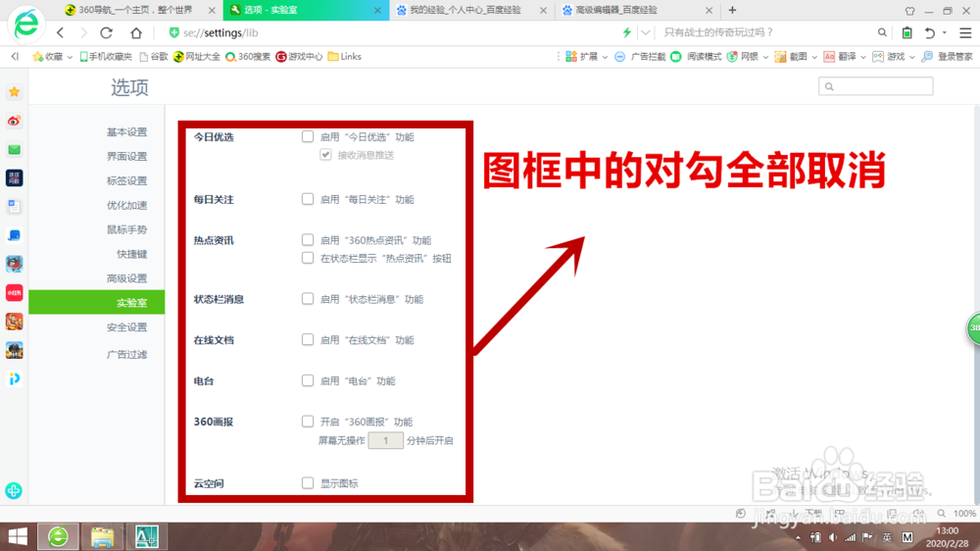Toggle 启用“状态栏消息”功能 checkbox
980x551 pixels.
tap(308, 299)
